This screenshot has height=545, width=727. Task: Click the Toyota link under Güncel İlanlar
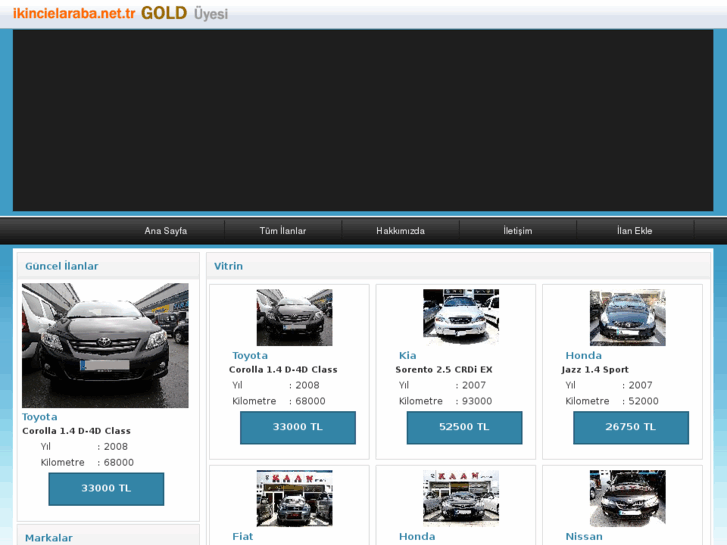[x=40, y=416]
